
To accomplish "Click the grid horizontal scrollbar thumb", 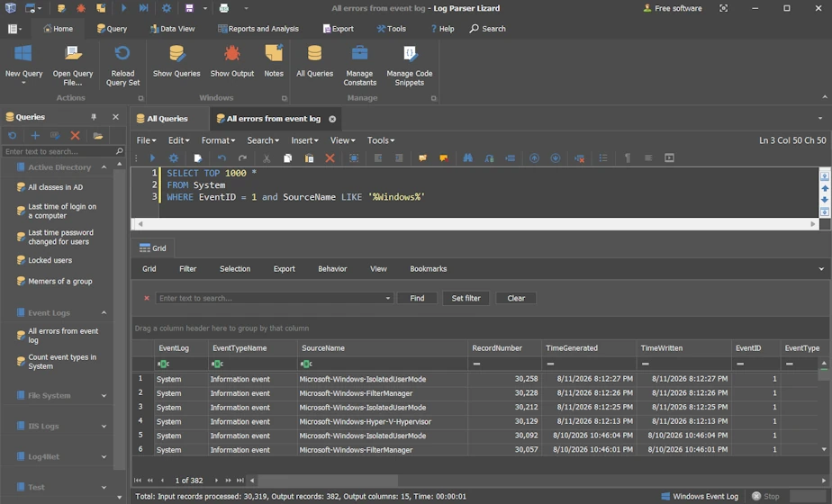I will click(x=328, y=481).
